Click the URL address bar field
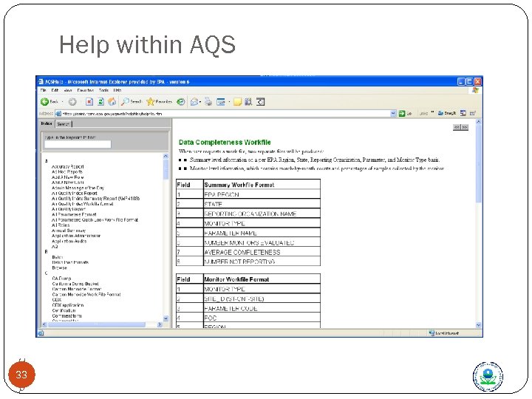This screenshot has height=399, width=532. click(x=225, y=114)
